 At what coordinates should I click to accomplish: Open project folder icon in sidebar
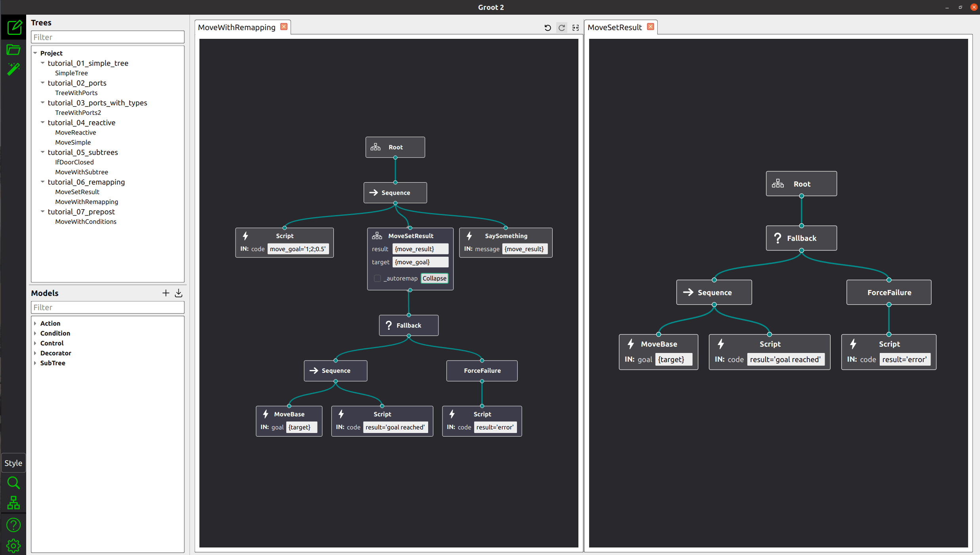[13, 50]
